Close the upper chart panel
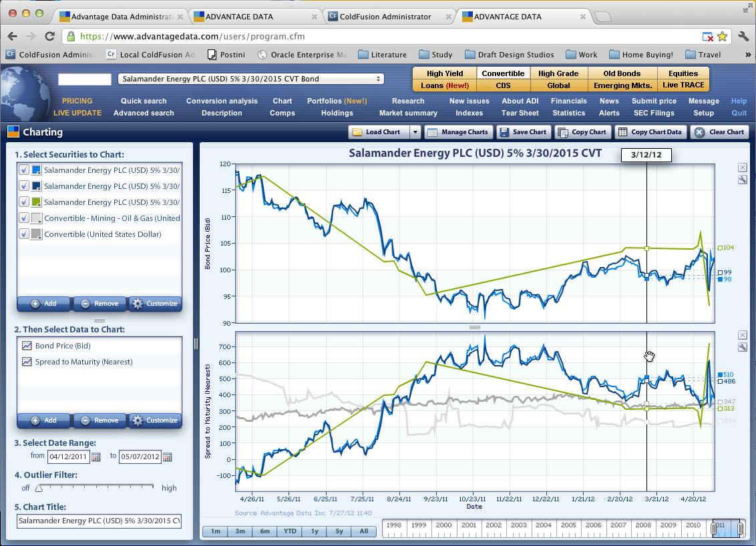The image size is (756, 546). pyautogui.click(x=743, y=168)
